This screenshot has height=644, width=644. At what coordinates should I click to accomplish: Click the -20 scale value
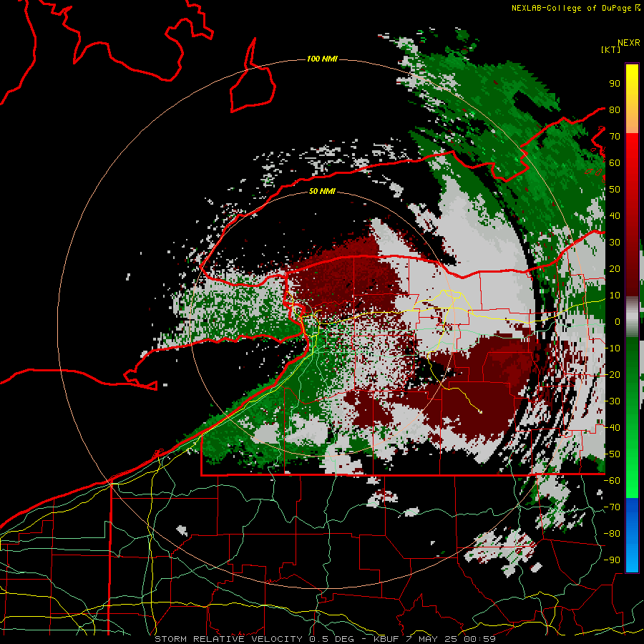pos(612,374)
